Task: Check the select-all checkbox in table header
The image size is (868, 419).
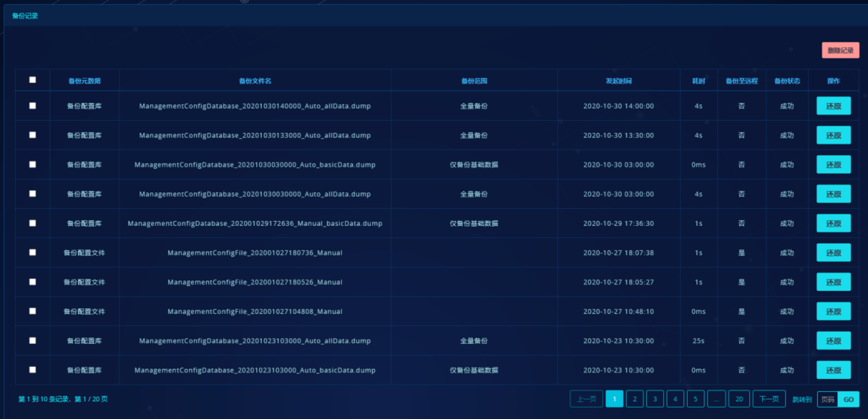Action: pyautogui.click(x=33, y=80)
